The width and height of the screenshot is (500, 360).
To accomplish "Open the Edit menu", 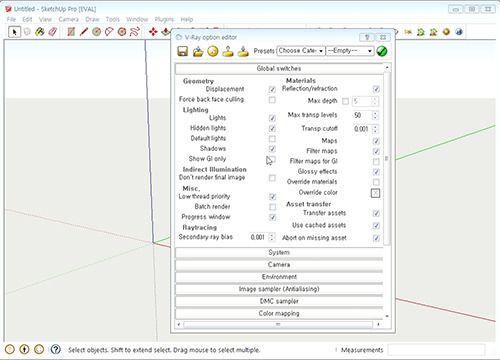I will click(27, 19).
